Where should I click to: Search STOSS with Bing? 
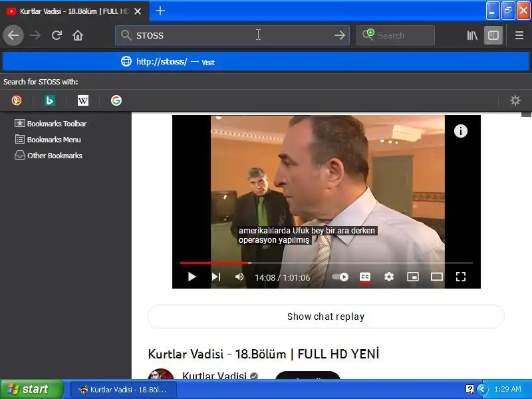49,100
